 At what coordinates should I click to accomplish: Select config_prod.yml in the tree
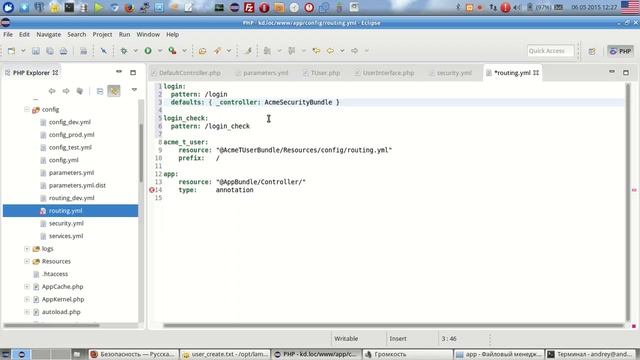[71, 135]
